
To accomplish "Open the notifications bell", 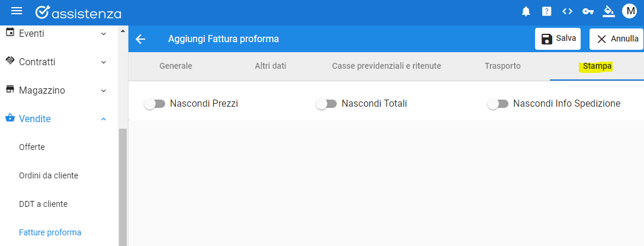I will click(x=526, y=11).
